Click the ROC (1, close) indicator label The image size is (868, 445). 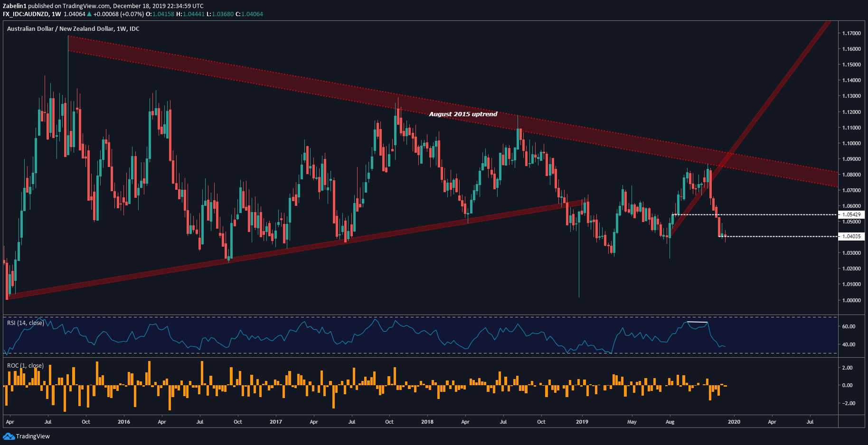(25, 366)
